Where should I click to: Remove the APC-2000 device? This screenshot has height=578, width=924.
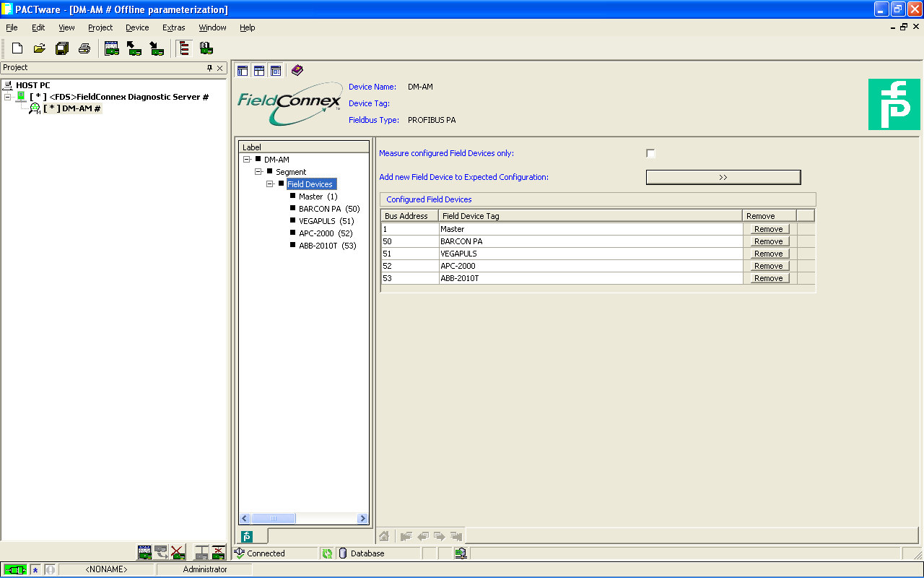coord(769,266)
